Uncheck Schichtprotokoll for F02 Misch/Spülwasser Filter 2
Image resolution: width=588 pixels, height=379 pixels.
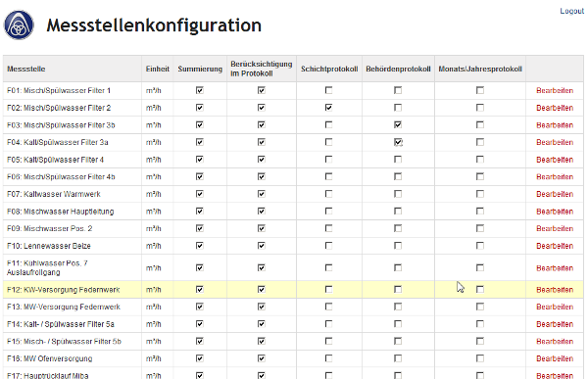[x=328, y=108]
